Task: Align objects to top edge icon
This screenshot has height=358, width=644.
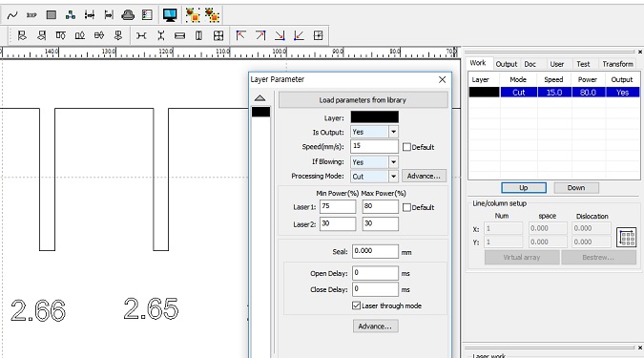Action: 60,35
